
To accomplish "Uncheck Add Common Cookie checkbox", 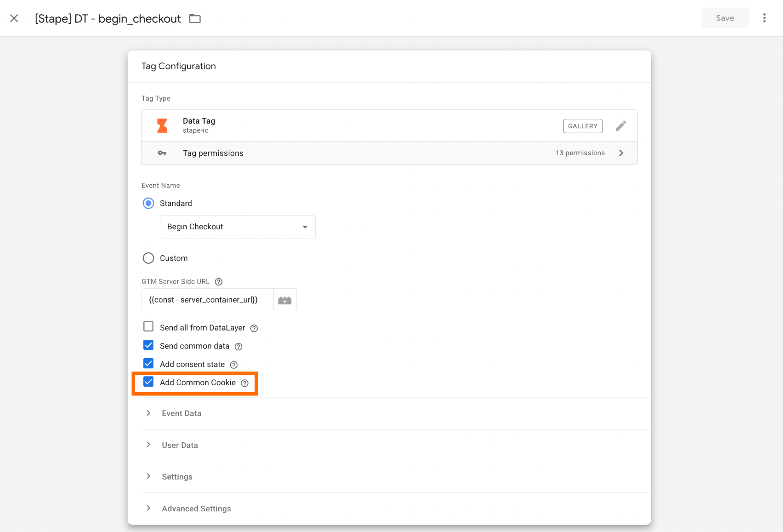I will (148, 381).
